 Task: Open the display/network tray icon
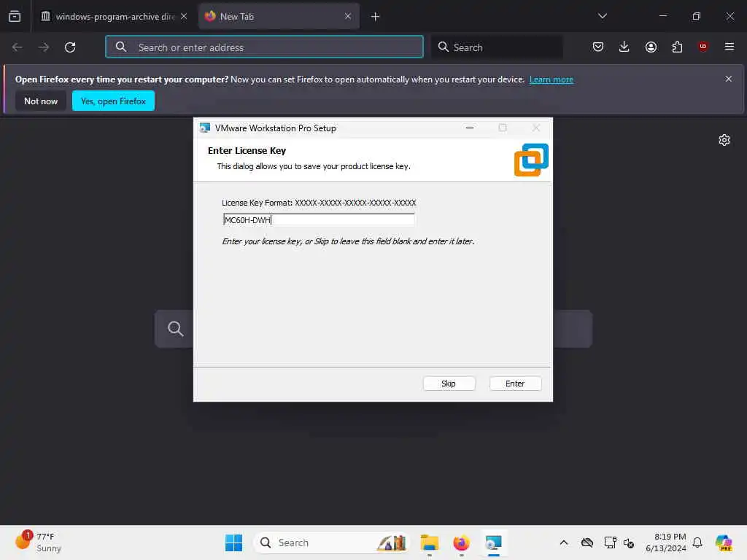click(610, 542)
